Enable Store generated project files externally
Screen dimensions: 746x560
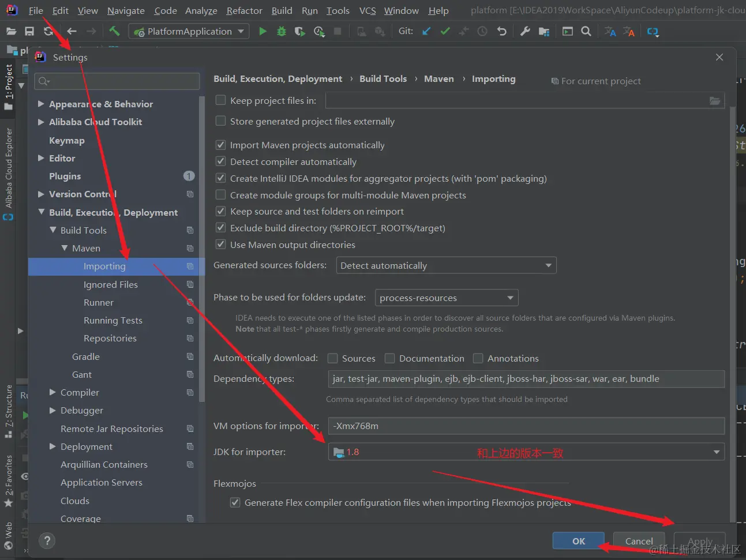pyautogui.click(x=220, y=121)
